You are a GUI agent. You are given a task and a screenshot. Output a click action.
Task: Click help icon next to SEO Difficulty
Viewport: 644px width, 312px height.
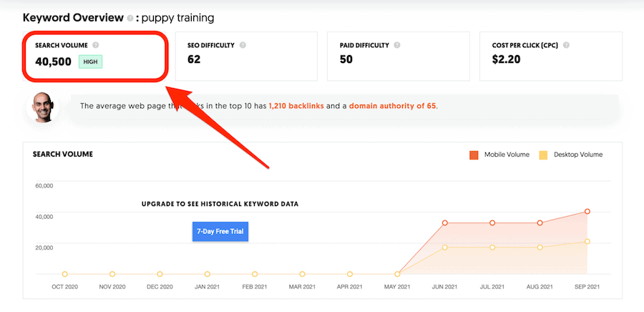pos(243,45)
